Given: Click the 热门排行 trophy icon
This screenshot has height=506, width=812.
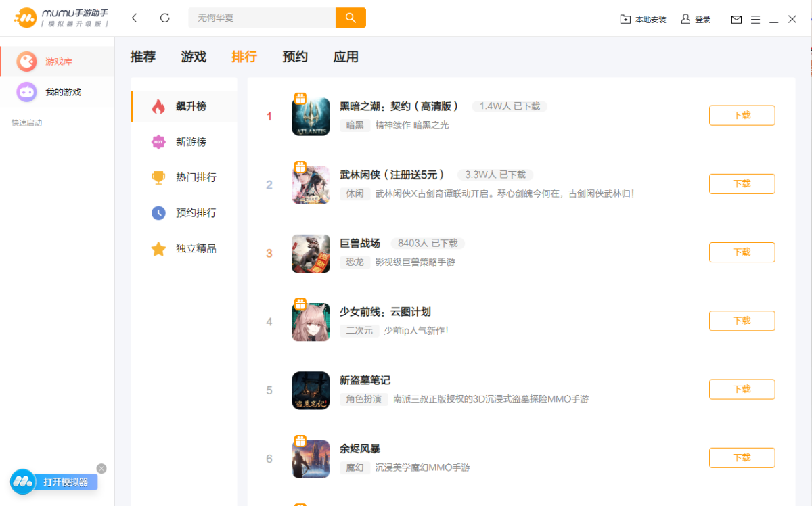Looking at the screenshot, I should click(158, 177).
